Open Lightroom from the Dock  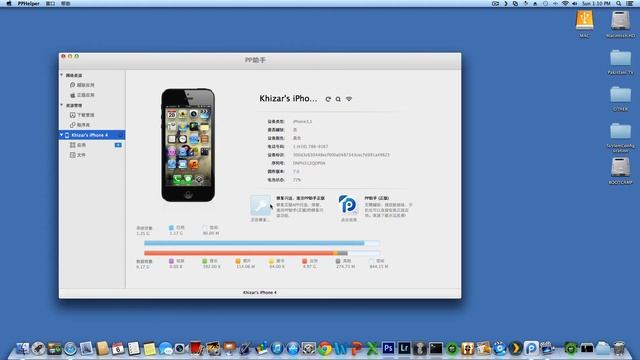404,348
